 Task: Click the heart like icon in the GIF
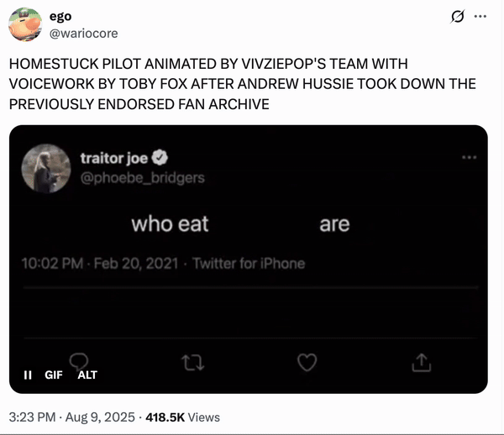pos(307,362)
